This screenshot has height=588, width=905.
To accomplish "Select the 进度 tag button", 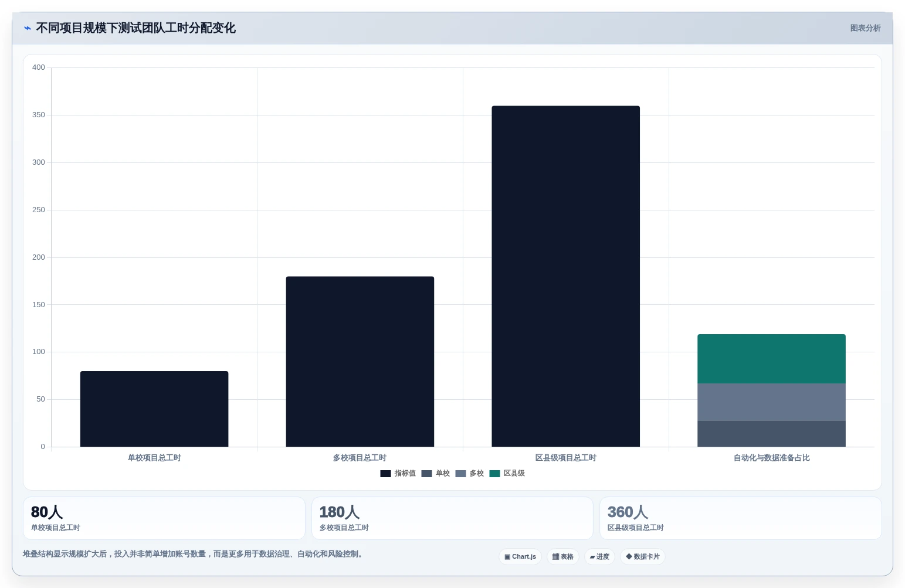I will click(599, 557).
